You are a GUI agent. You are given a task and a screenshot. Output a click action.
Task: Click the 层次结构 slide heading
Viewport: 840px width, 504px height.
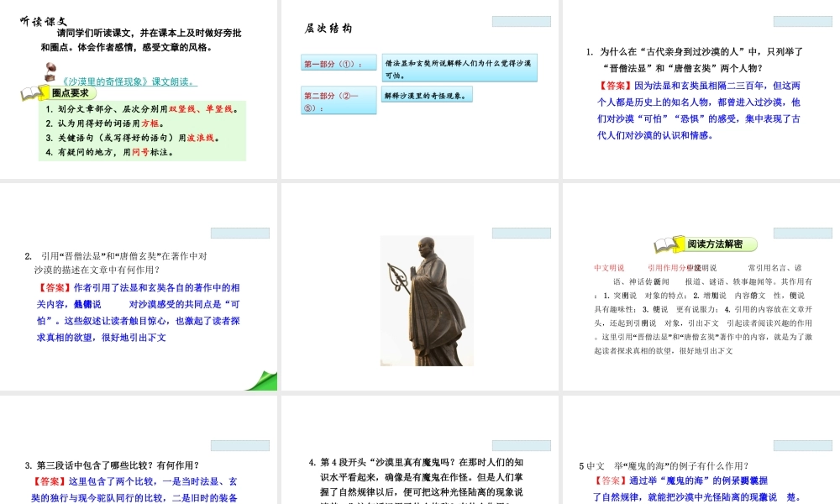click(328, 29)
